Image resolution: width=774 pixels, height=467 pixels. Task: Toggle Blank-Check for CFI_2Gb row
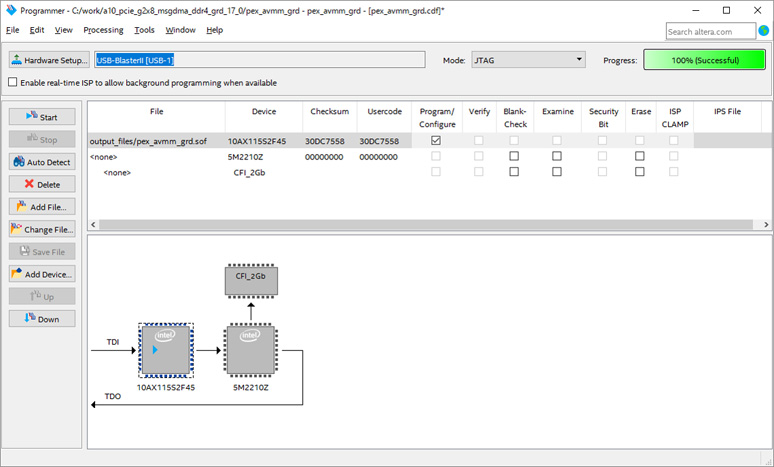tap(514, 172)
